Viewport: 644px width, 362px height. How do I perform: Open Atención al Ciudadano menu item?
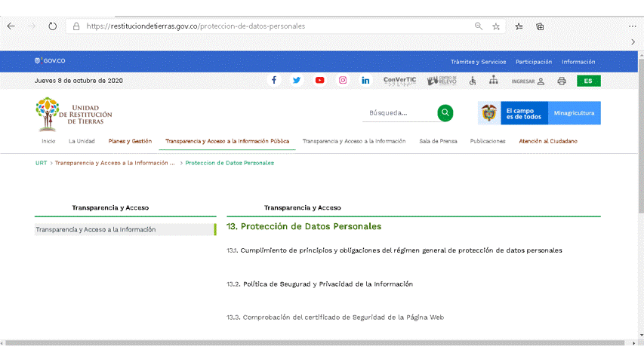(548, 141)
